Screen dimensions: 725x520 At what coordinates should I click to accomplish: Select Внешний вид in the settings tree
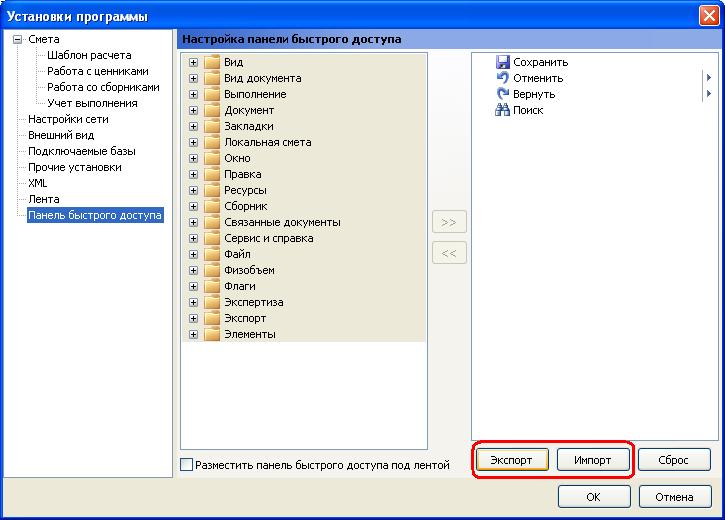(61, 135)
